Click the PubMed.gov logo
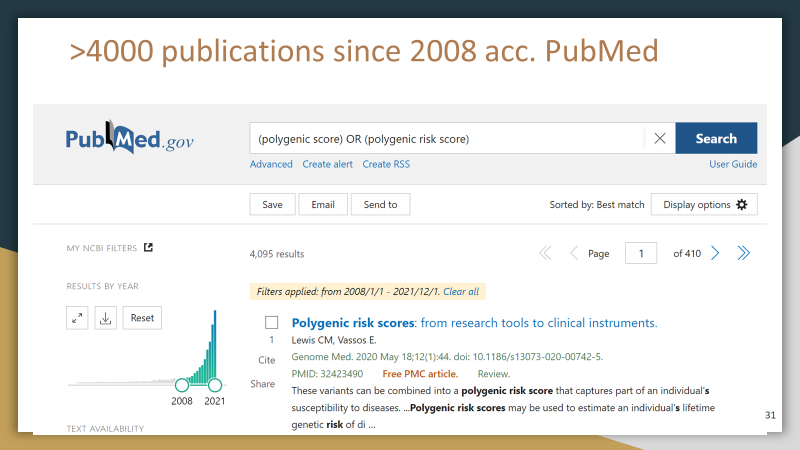Screen dimensions: 800x450 pos(130,139)
